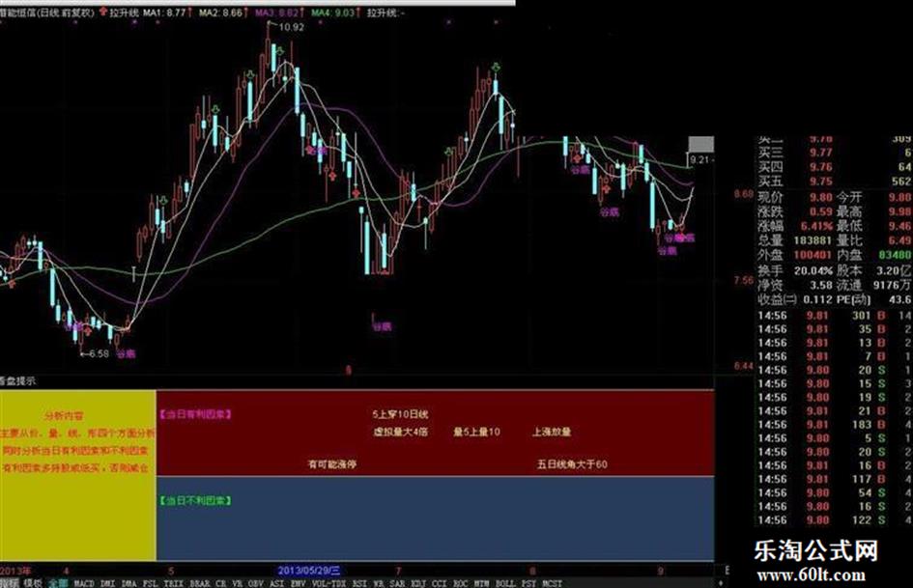Choose the MCST indicator tab
The width and height of the screenshot is (913, 588).
tap(552, 583)
